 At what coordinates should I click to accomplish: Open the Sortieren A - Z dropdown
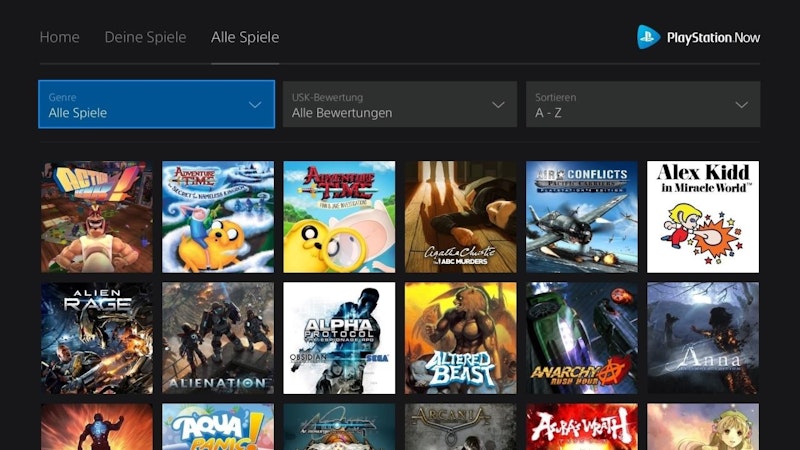pyautogui.click(x=643, y=104)
